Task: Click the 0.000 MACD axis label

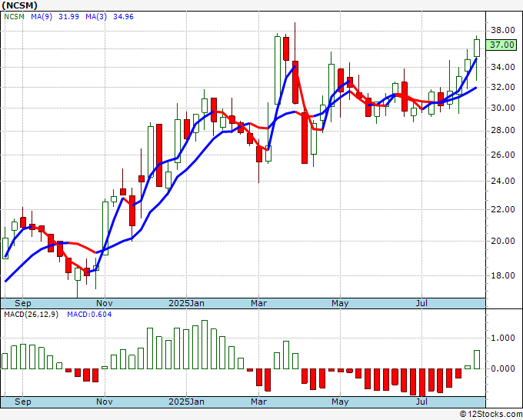Action: pos(503,368)
